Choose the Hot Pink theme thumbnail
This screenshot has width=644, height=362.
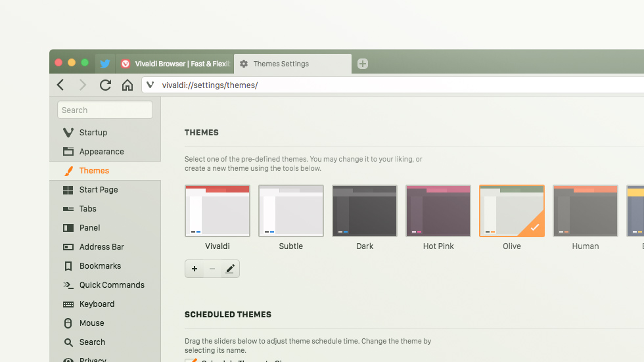click(x=438, y=210)
